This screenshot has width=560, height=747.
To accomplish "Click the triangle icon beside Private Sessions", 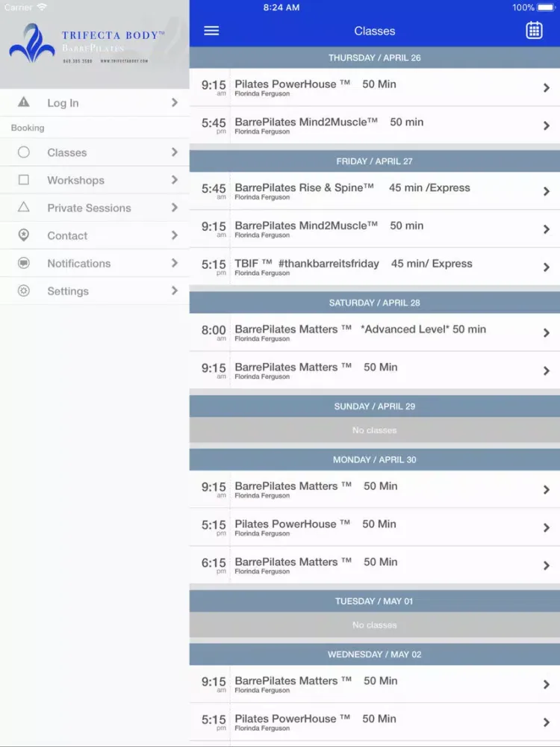I will [x=24, y=207].
